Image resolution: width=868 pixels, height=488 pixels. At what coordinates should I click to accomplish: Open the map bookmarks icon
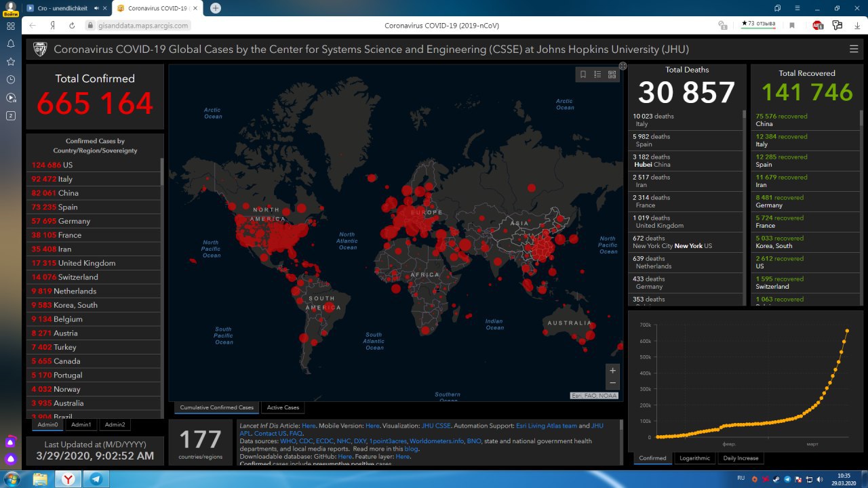tap(583, 75)
